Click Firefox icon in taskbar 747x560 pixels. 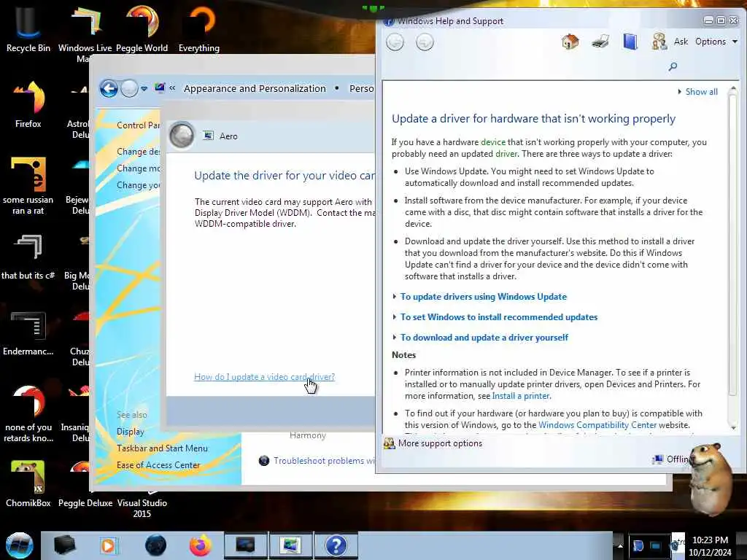[200, 545]
